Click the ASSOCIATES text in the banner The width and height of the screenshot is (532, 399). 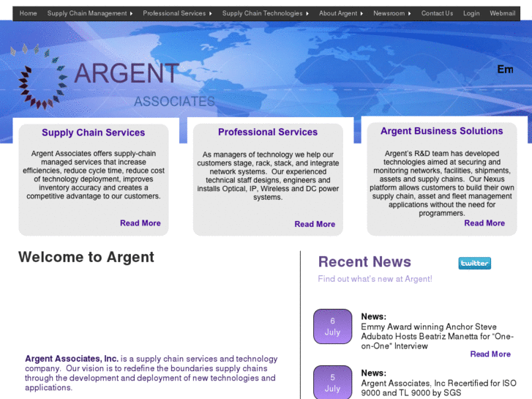tap(174, 101)
